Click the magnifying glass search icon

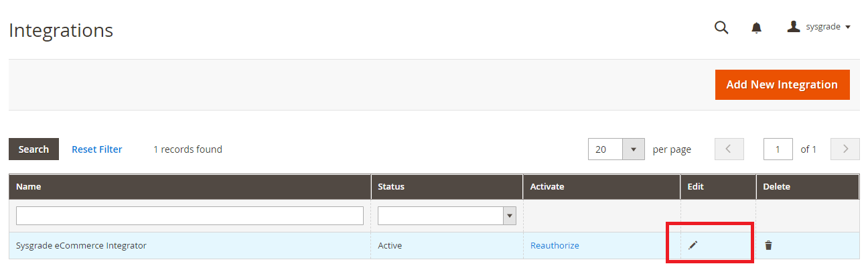pyautogui.click(x=721, y=27)
